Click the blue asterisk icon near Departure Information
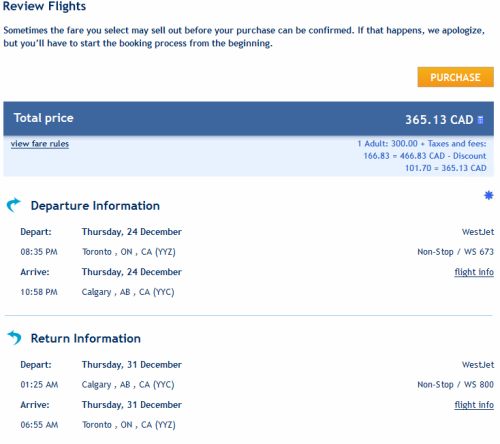This screenshot has width=500, height=444. click(488, 195)
